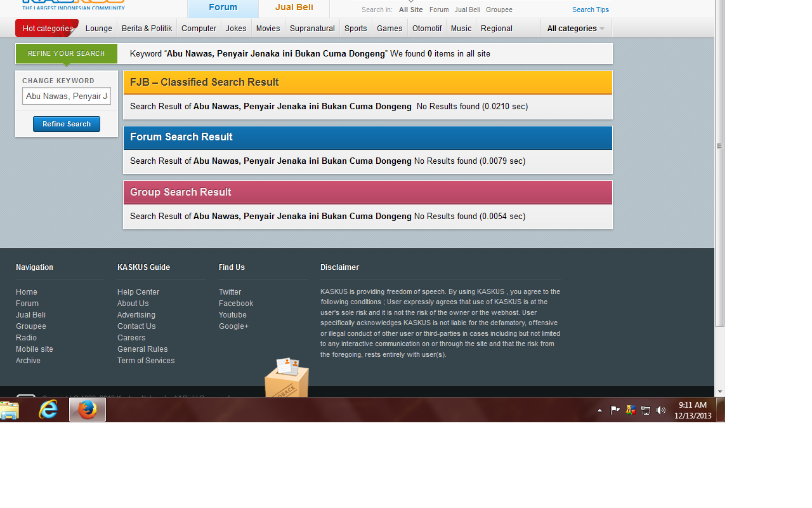Screen dimensions: 812x508
Task: Open Berita & Politik category
Action: pyautogui.click(x=147, y=28)
